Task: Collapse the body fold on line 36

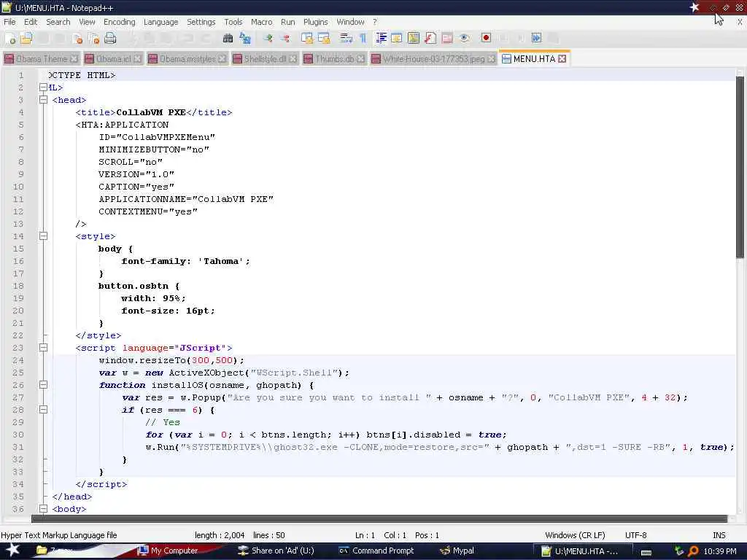Action: click(x=43, y=508)
